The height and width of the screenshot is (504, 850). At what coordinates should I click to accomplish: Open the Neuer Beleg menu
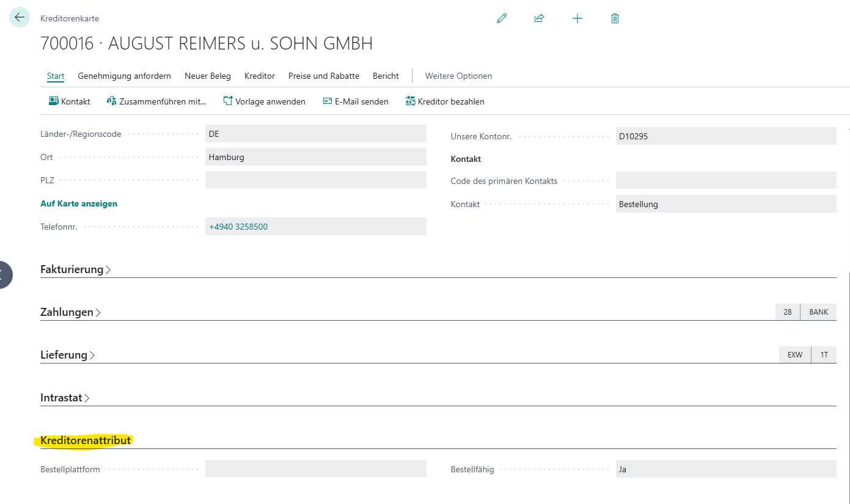pyautogui.click(x=208, y=76)
